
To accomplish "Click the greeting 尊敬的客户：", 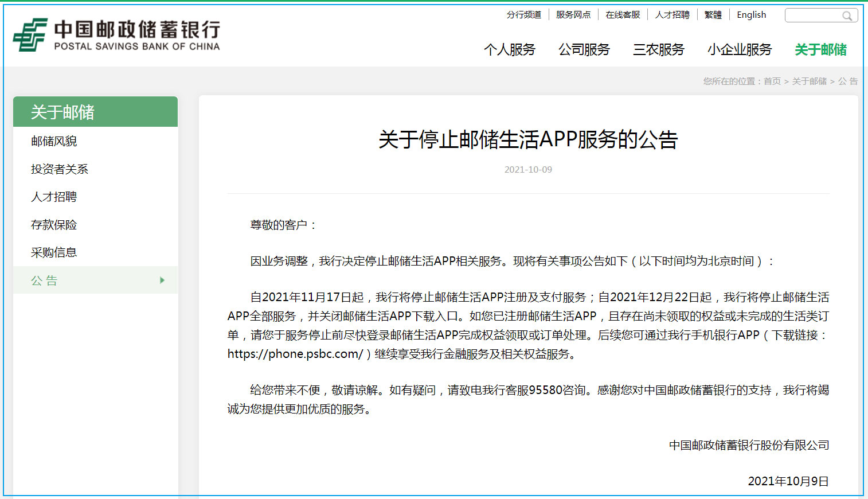I will coord(284,225).
